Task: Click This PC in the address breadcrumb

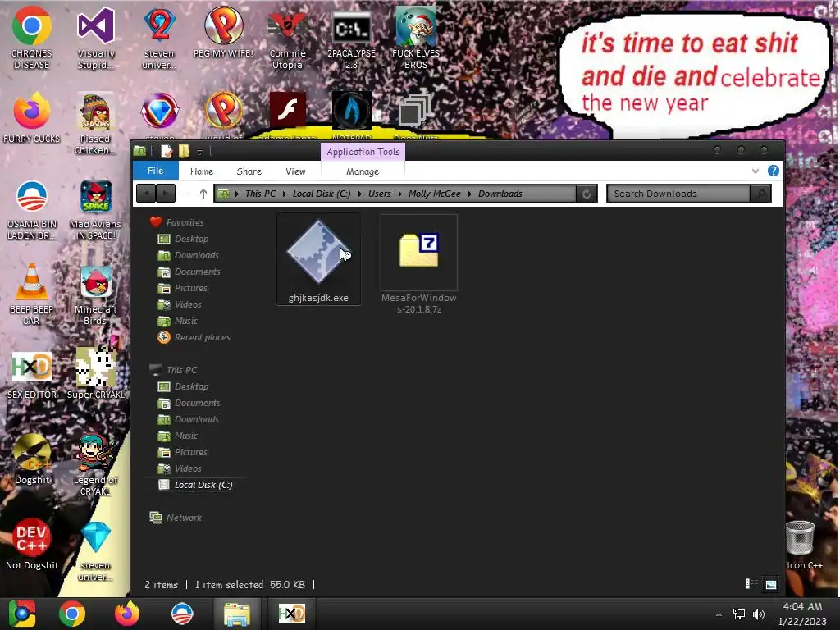Action: coord(260,194)
